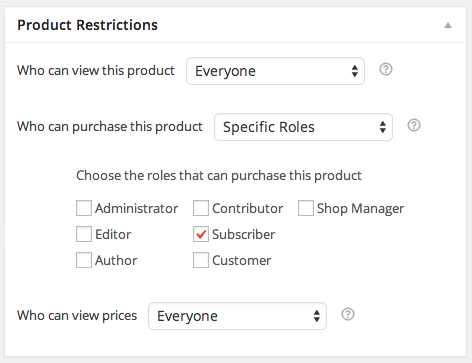Click the 'Administrator' label text

(137, 208)
